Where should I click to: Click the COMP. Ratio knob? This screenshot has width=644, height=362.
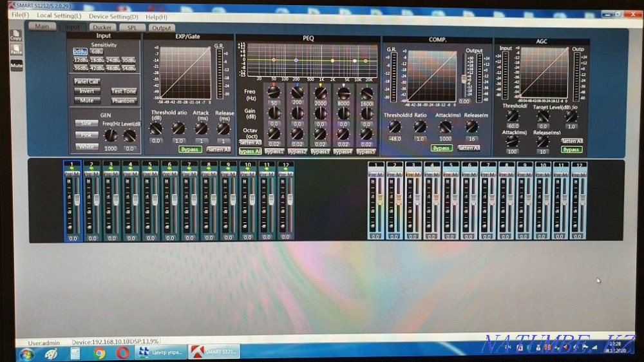[x=420, y=127]
